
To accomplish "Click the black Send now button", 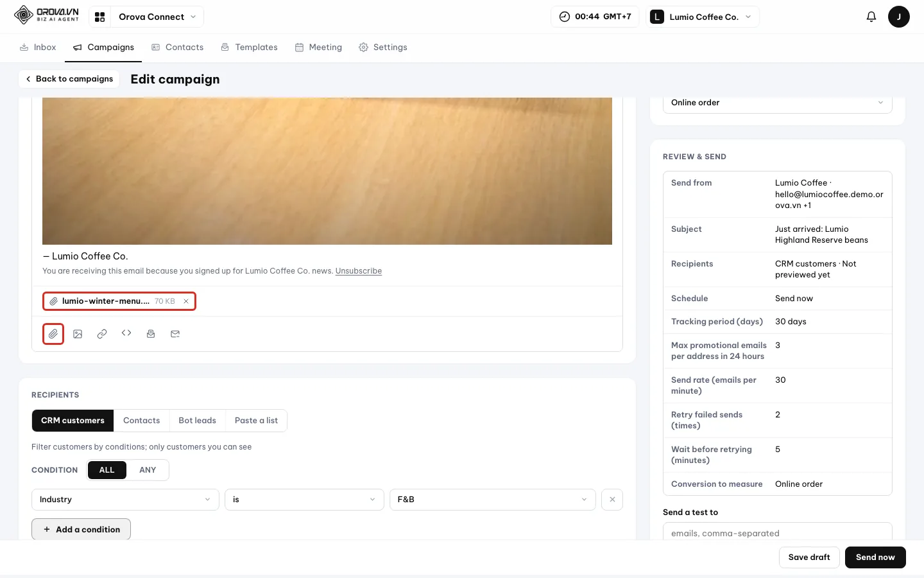I will click(x=875, y=557).
